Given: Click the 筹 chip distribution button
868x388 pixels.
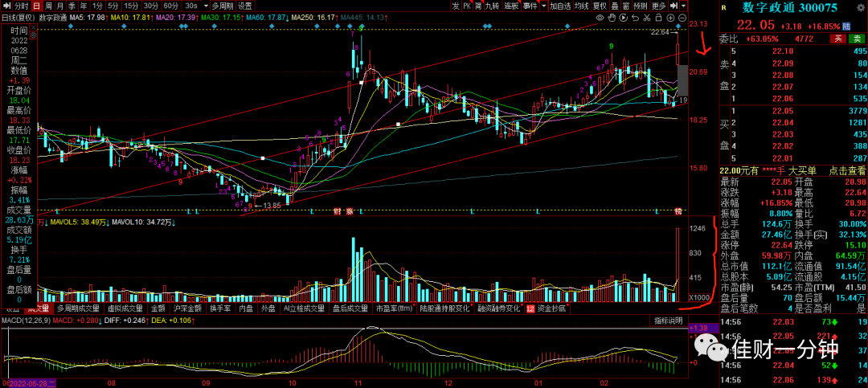Looking at the screenshot, I should (x=479, y=6).
